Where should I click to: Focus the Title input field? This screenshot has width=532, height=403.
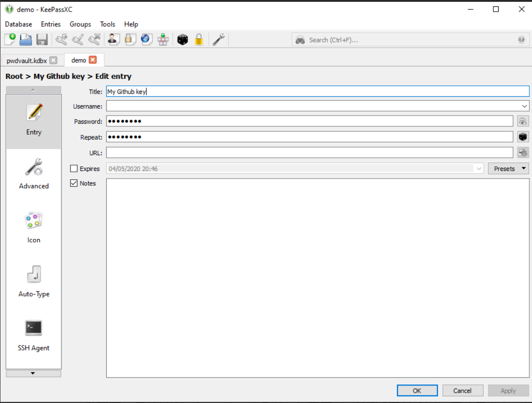318,91
